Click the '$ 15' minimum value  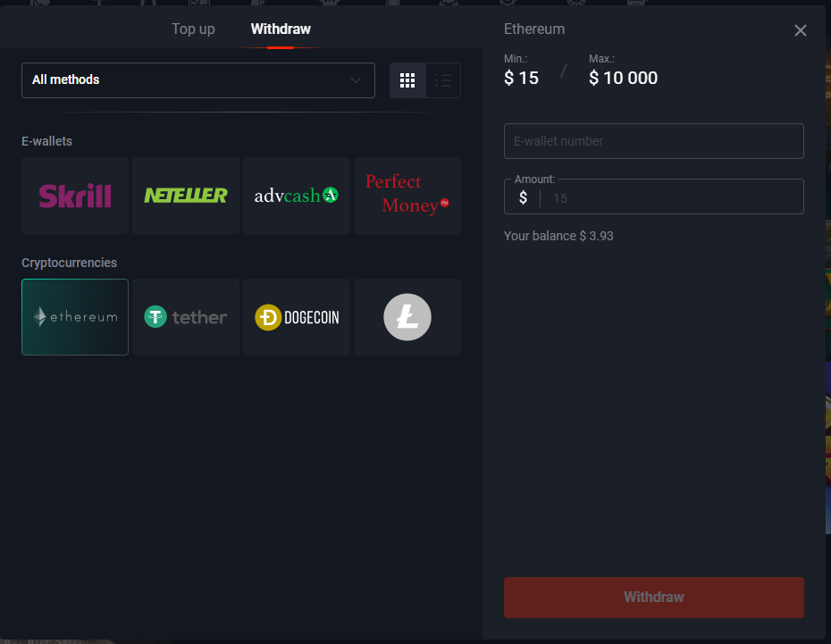point(521,78)
